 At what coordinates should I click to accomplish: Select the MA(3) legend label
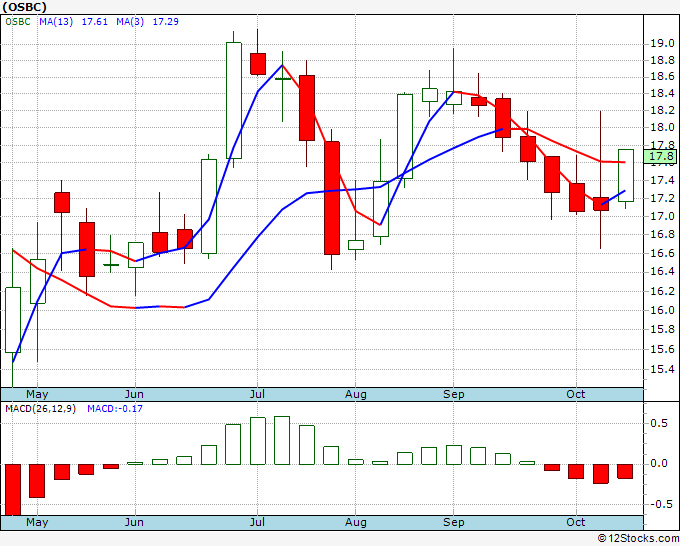point(130,22)
